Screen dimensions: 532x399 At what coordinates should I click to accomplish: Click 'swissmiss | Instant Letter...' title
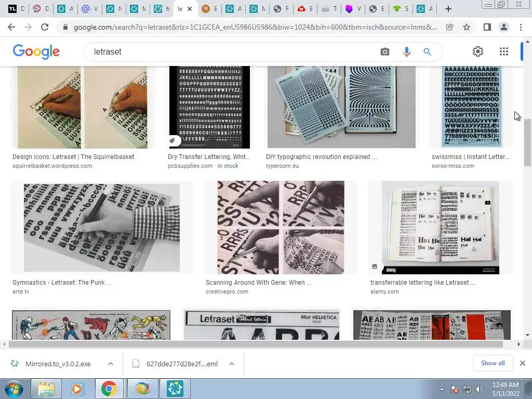[471, 157]
